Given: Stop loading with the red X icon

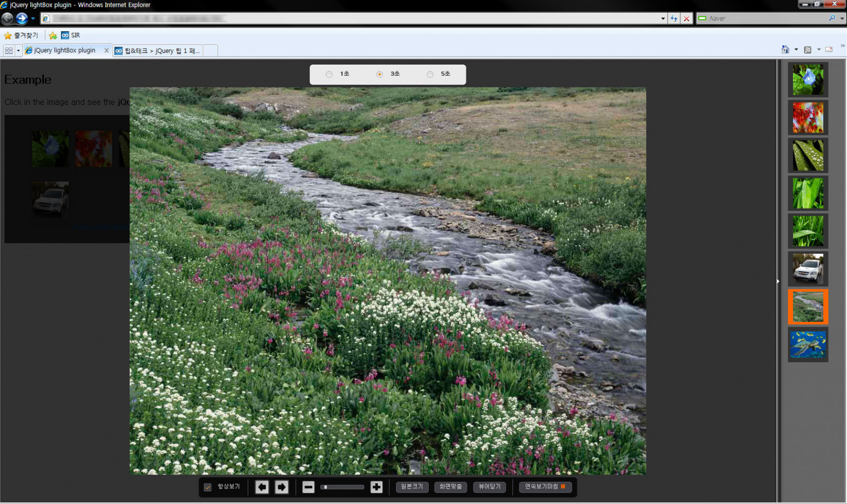Looking at the screenshot, I should click(687, 19).
